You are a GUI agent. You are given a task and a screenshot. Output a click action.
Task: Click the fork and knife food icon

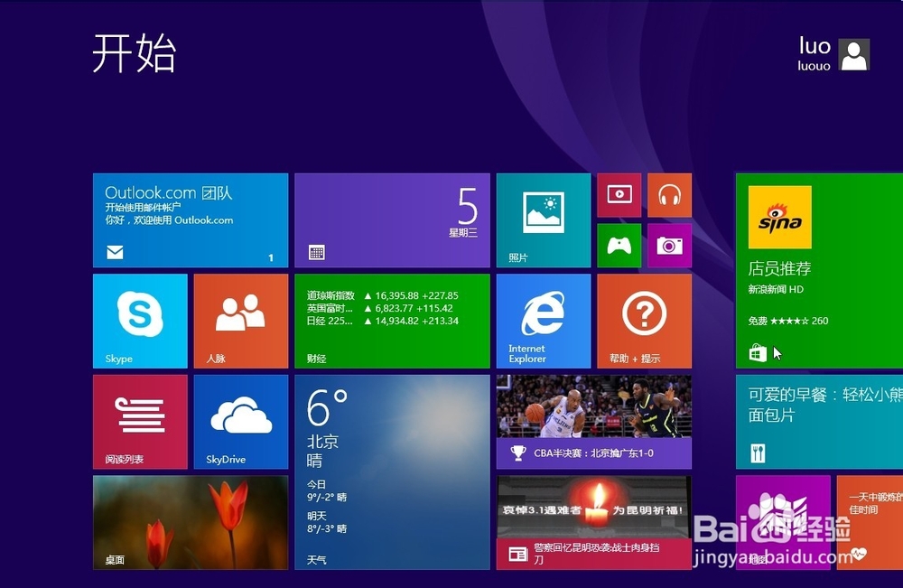[x=758, y=453]
